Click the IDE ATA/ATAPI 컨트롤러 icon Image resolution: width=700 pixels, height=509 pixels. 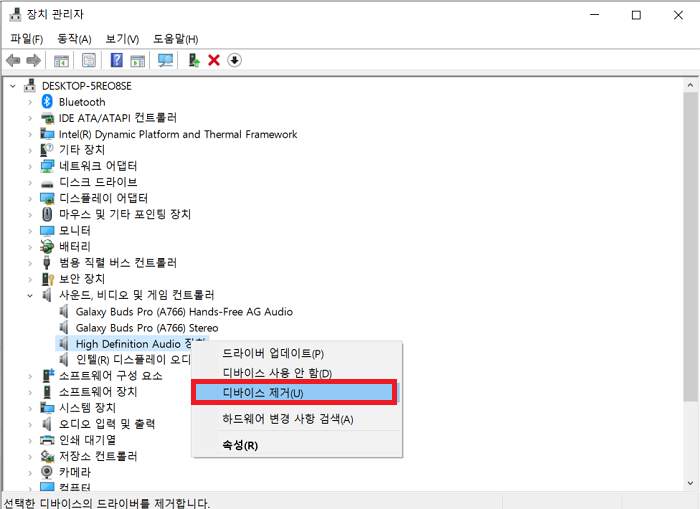point(47,118)
